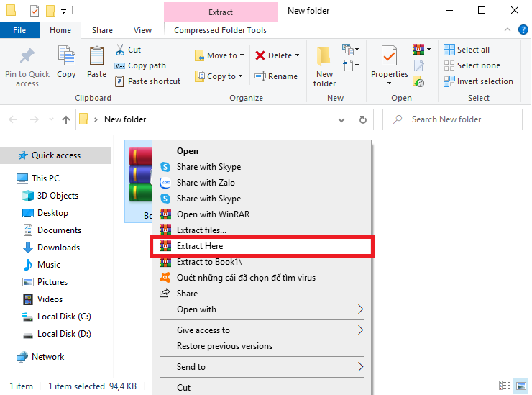Expand the Copy to dropdown
The height and width of the screenshot is (395, 532).
tap(240, 76)
